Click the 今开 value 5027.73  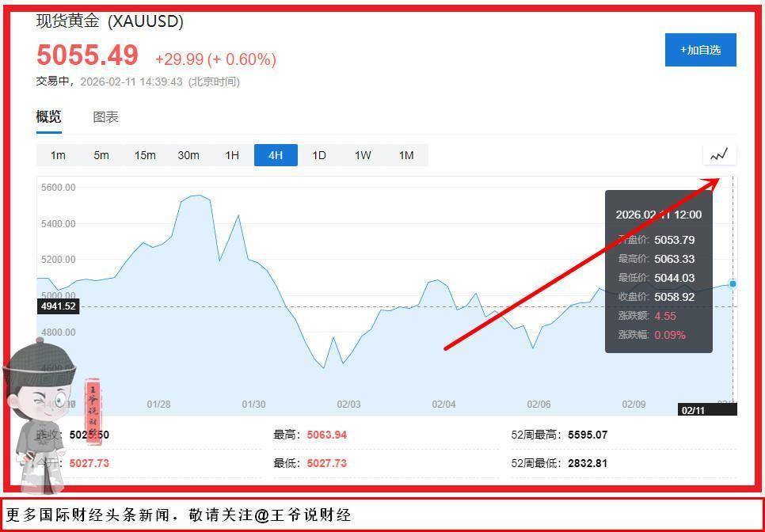pyautogui.click(x=89, y=463)
